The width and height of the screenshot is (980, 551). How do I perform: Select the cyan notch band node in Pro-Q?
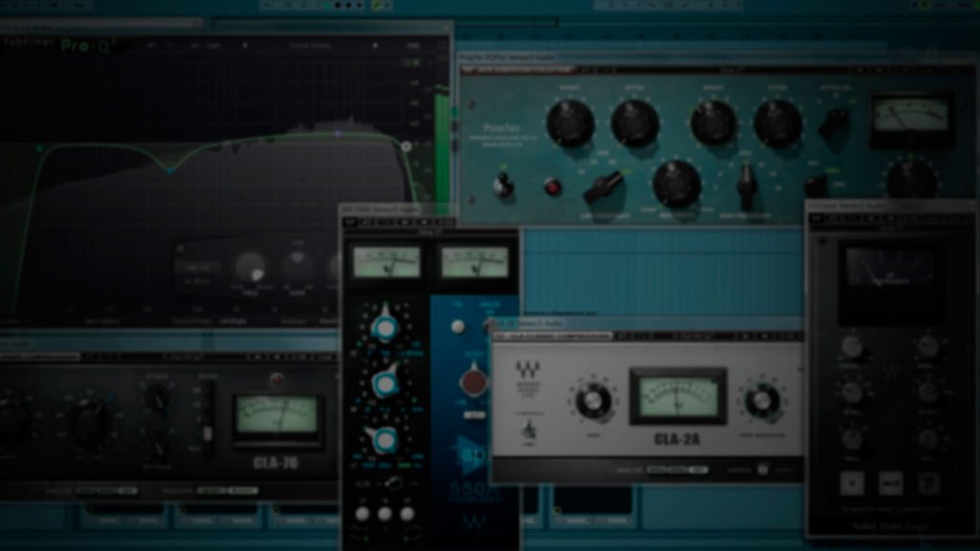tap(170, 170)
